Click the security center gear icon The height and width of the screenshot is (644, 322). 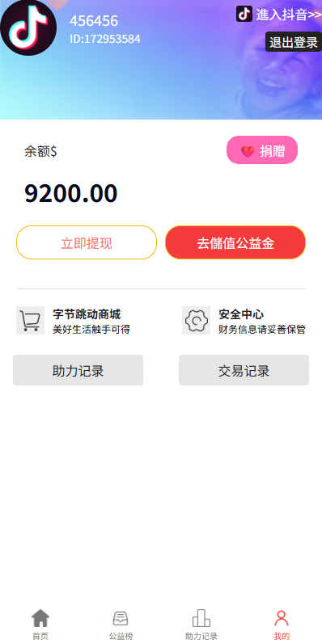(196, 320)
